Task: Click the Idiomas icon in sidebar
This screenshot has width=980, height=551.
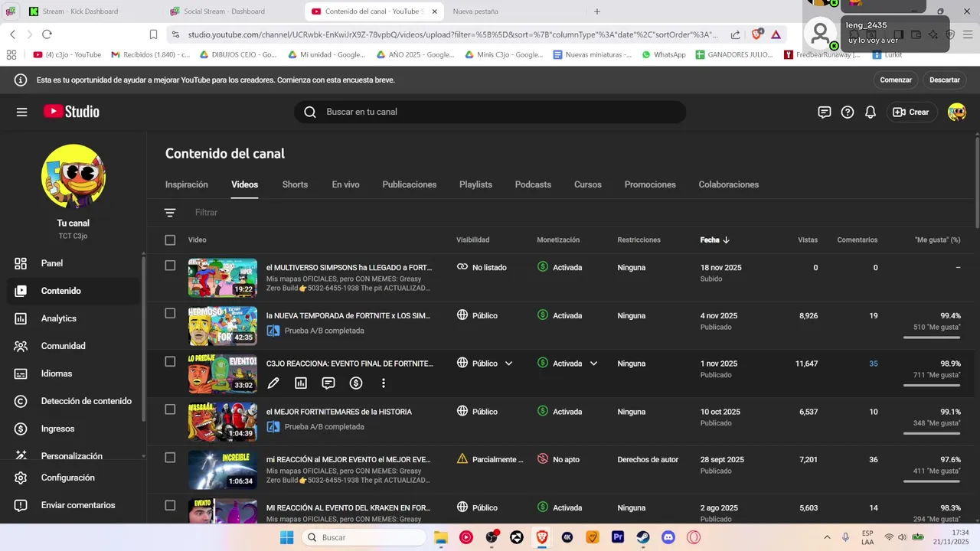Action: point(21,373)
